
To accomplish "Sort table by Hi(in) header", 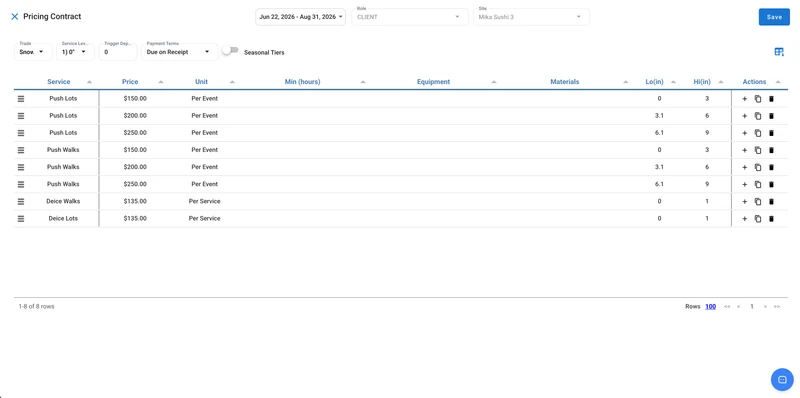I will click(702, 82).
